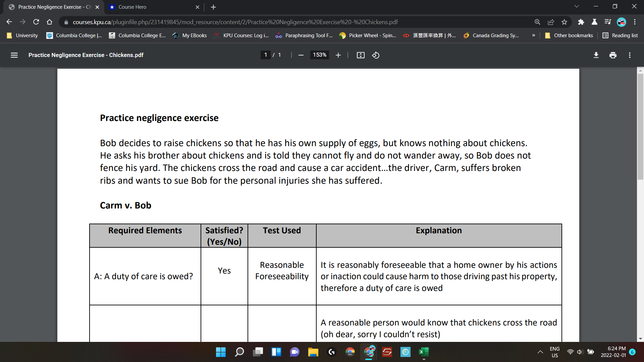Viewport: 644px width, 362px height.
Task: Expand the overflowing bookmarks chevron
Action: [x=533, y=35]
